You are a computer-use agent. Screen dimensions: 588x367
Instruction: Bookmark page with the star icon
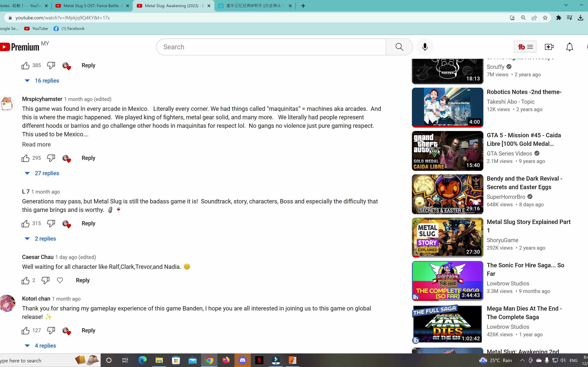pyautogui.click(x=545, y=18)
